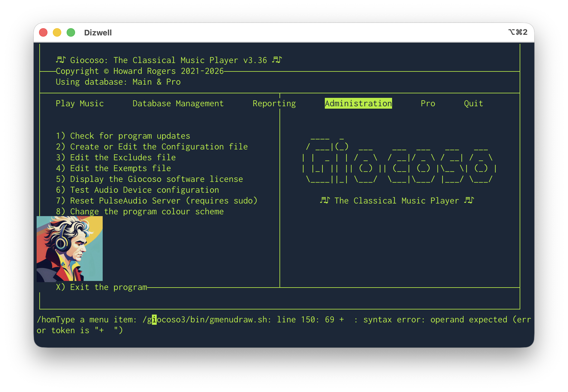
Task: Click the music note icon before Giocoso title
Action: tap(61, 60)
